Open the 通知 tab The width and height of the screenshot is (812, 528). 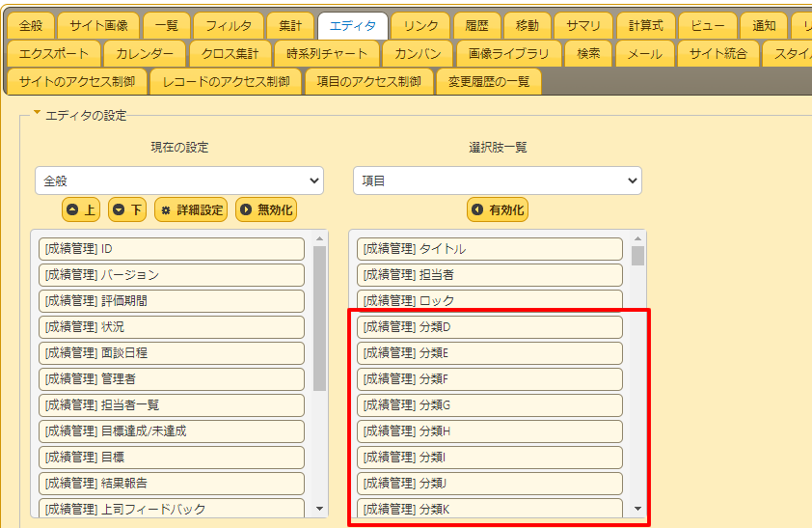[x=764, y=25]
